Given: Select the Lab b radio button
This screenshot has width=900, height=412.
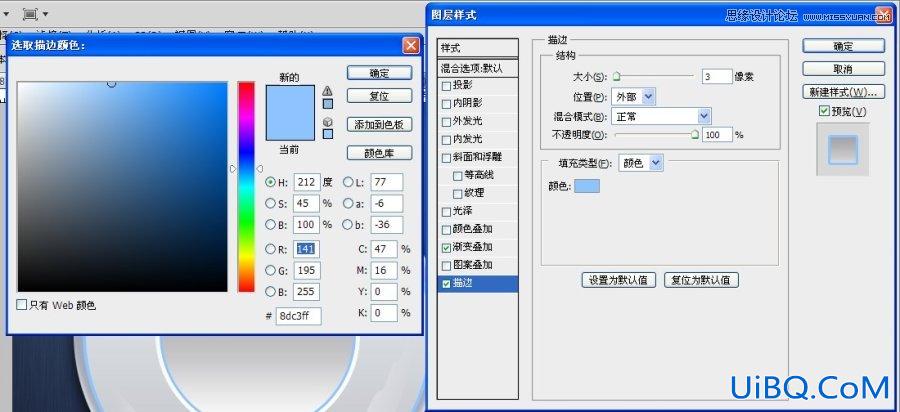Looking at the screenshot, I should coord(347,224).
